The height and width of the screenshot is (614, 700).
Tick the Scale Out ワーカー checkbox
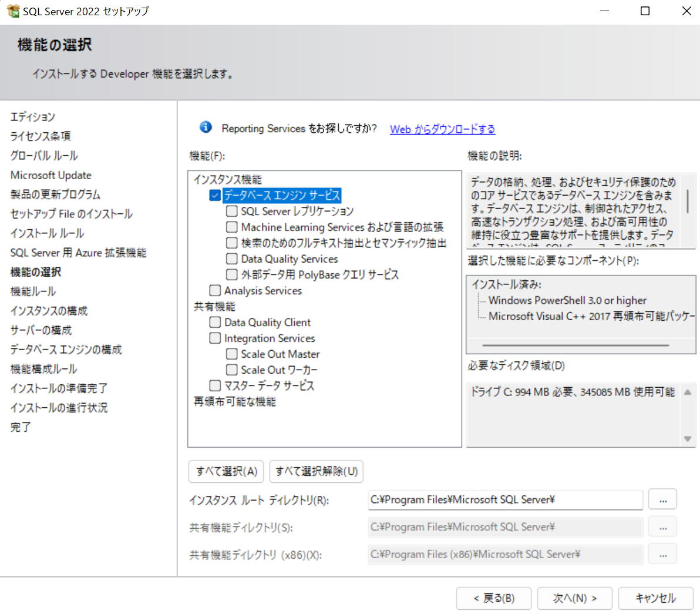click(x=232, y=370)
